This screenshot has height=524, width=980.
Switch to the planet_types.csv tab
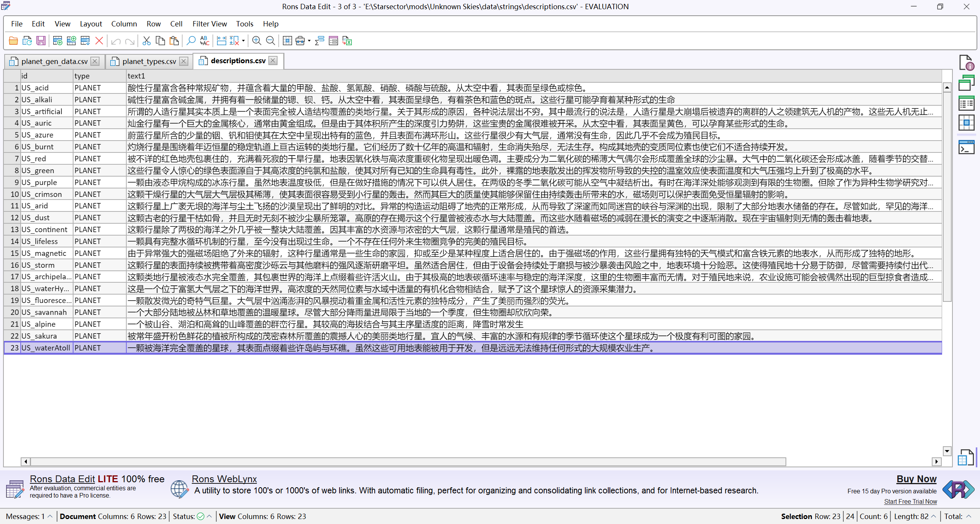coord(149,61)
